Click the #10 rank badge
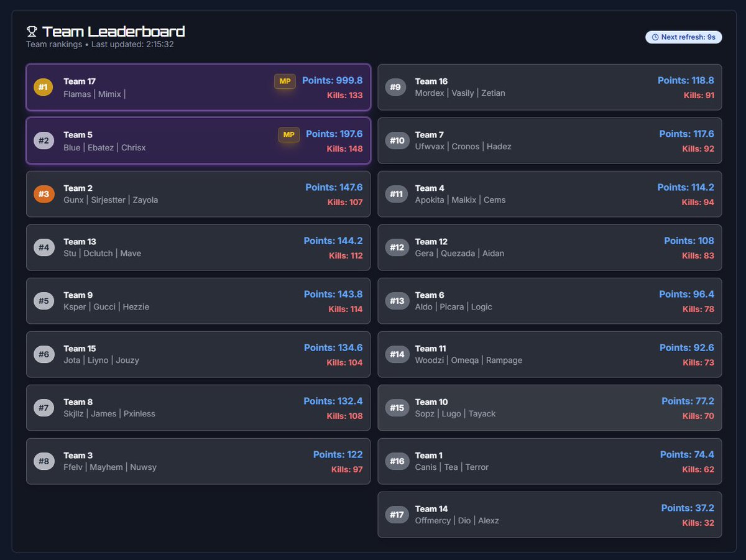The height and width of the screenshot is (560, 746). (397, 140)
